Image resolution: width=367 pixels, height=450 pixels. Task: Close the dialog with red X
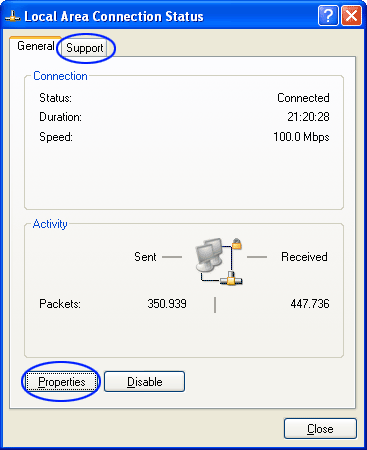(351, 15)
